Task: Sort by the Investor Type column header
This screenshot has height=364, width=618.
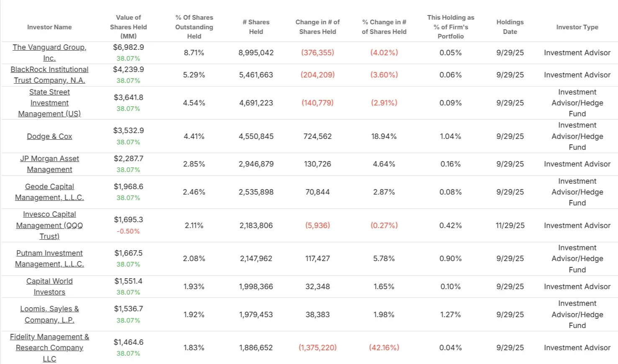Action: pos(577,27)
